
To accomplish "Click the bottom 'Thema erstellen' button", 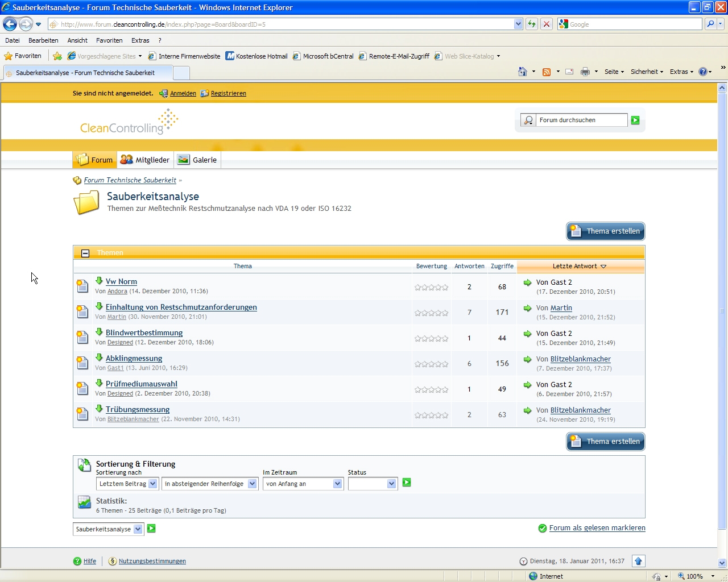I will (606, 442).
